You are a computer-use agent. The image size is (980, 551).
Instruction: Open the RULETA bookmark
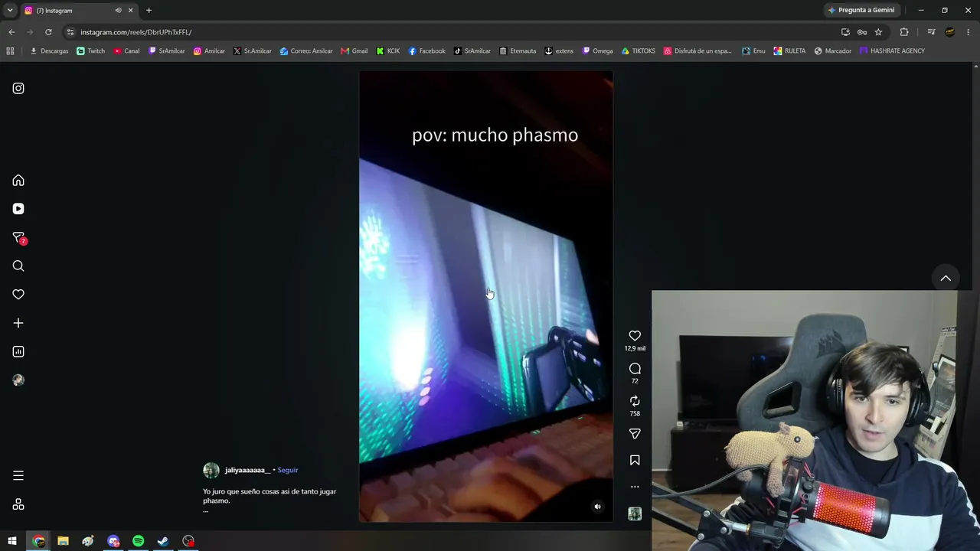coord(789,51)
